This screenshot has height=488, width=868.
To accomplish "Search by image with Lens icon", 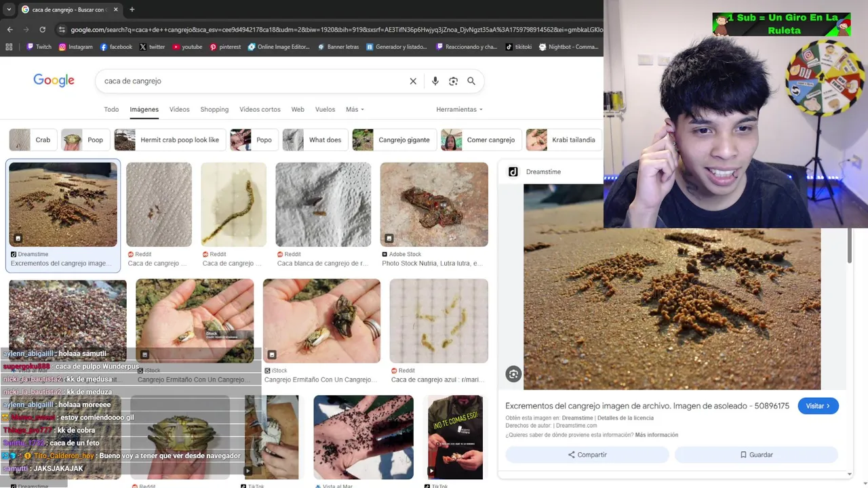I will [453, 81].
